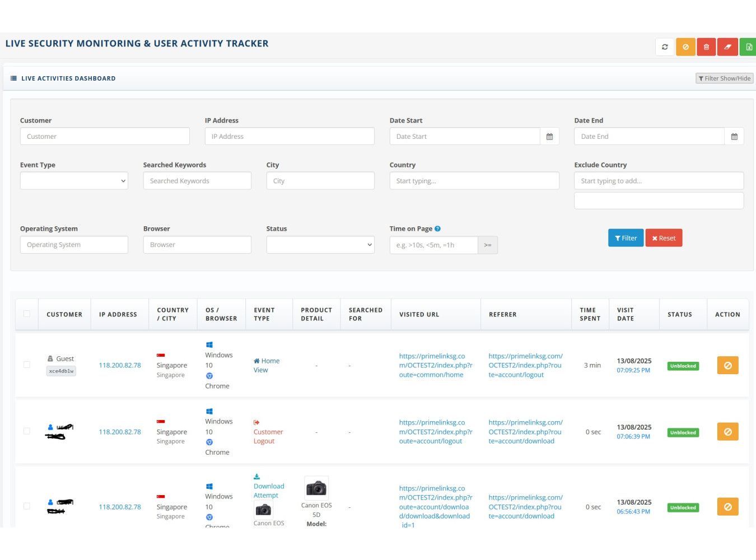Viewport: 756px width, 560px height.
Task: Reset all filters with the Reset button
Action: (x=664, y=238)
